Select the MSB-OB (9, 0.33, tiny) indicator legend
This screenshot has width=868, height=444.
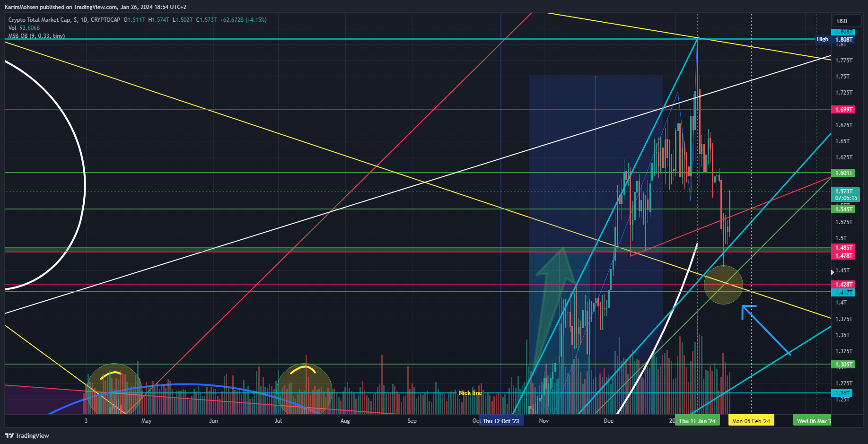click(x=36, y=36)
